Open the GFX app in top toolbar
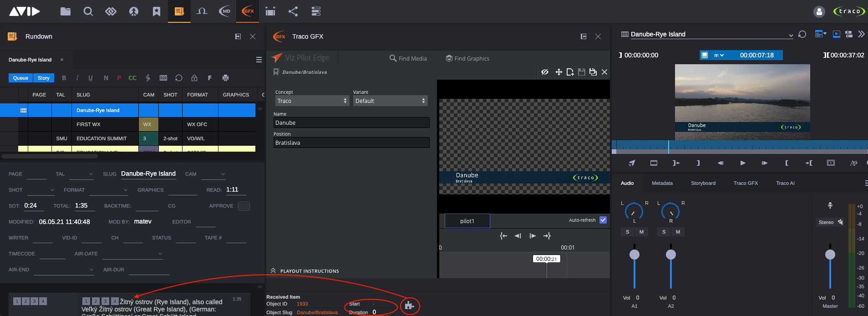The image size is (868, 316). click(x=248, y=11)
